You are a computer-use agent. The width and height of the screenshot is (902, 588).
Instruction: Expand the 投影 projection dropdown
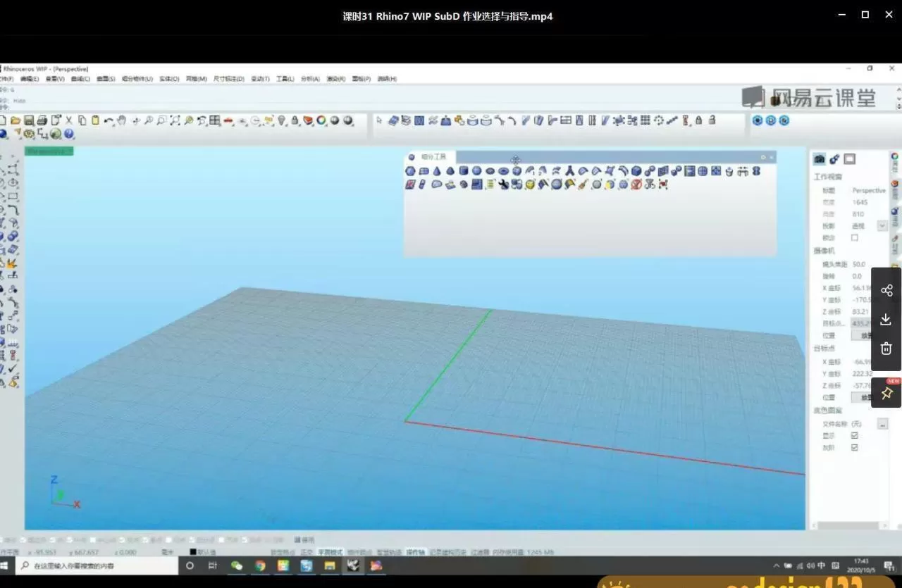click(882, 226)
